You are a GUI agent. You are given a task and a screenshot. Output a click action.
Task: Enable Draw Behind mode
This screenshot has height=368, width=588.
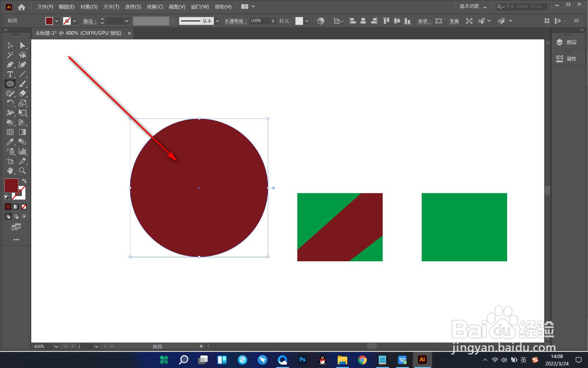(x=16, y=216)
